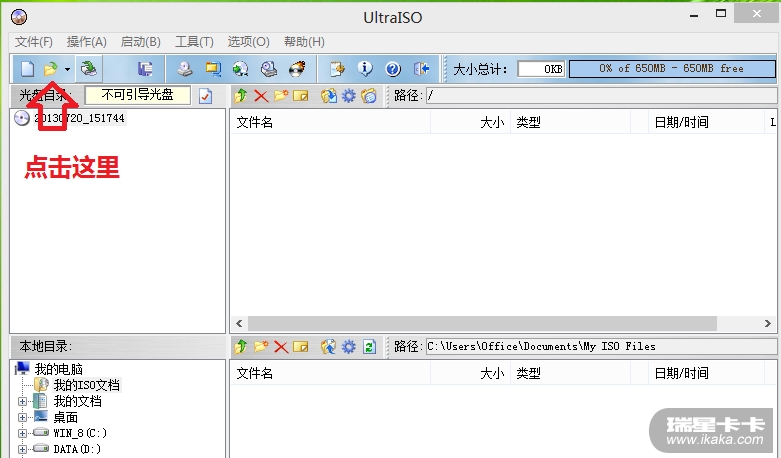This screenshot has width=781, height=458.
Task: Create a new ISO with the blank-page icon
Action: [x=27, y=69]
